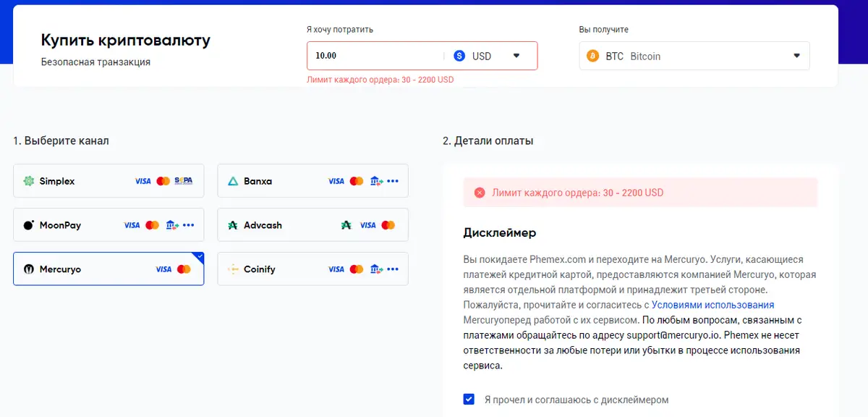
Task: Click the USD currency code label
Action: (x=482, y=56)
